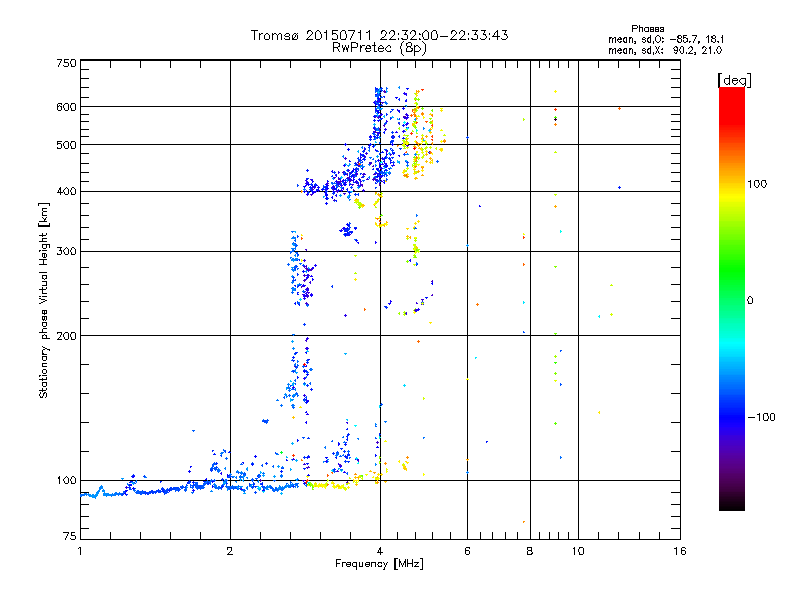
Task: Click the 'mean, sd,X: 90.2, 21.0' line
Action: click(x=665, y=50)
